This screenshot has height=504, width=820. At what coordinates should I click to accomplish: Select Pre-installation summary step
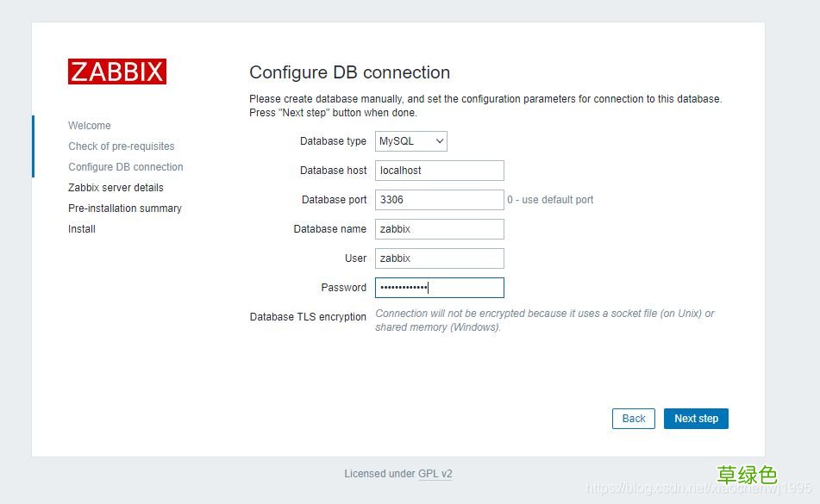[125, 208]
